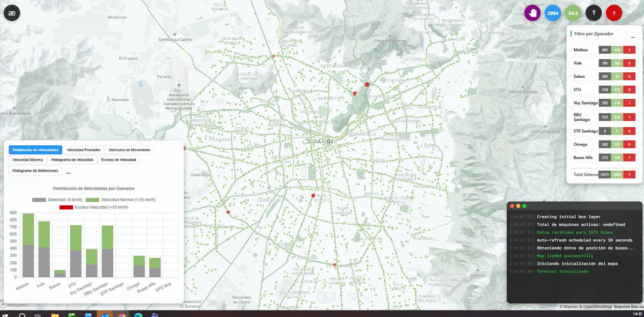Open the Exceso de Velocidad tab
This screenshot has width=644, height=317.
(x=119, y=160)
